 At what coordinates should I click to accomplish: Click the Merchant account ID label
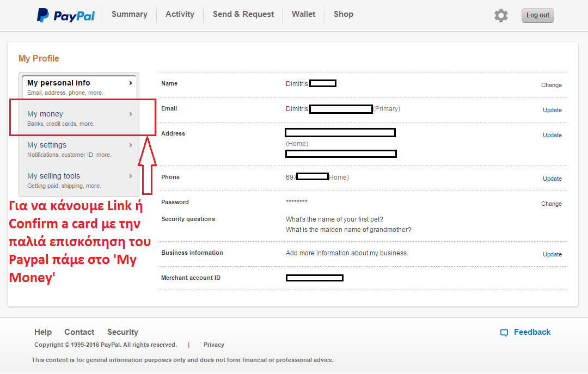coord(191,278)
